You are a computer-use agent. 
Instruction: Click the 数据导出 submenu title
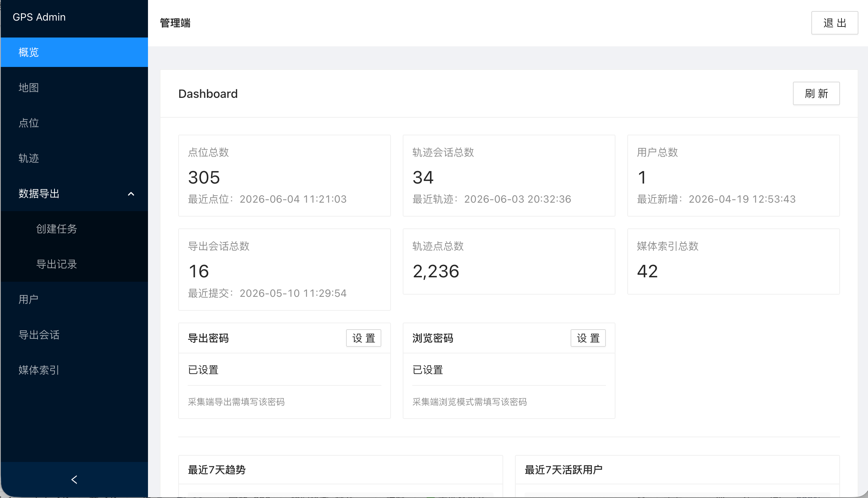[39, 193]
